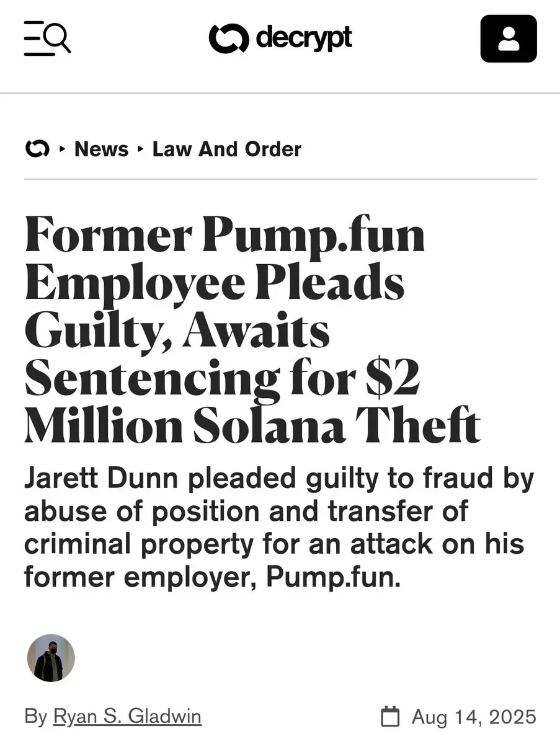Click the "By" label before author name
The image size is (560, 744).
36,717
